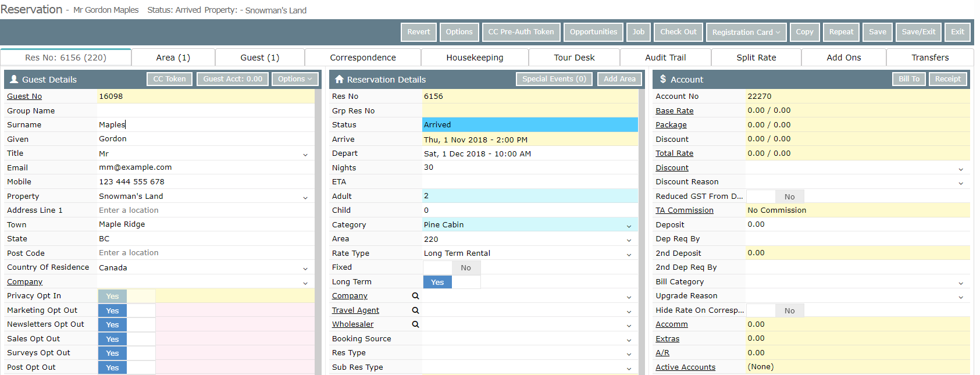Open the Booking Source dropdown
The height and width of the screenshot is (375, 980).
[x=629, y=340]
